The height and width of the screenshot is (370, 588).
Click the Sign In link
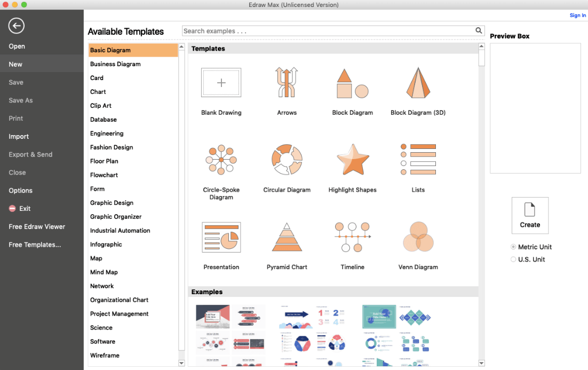[x=577, y=15]
